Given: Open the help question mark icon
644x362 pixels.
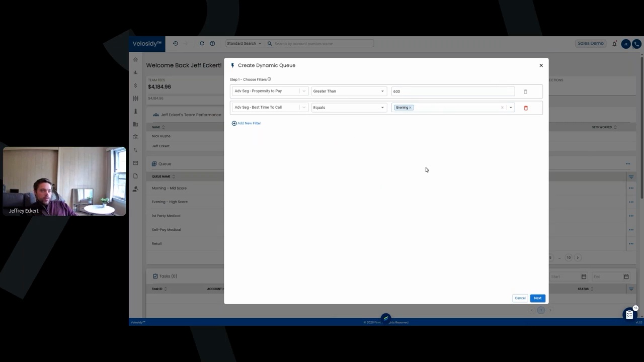Looking at the screenshot, I should [212, 44].
